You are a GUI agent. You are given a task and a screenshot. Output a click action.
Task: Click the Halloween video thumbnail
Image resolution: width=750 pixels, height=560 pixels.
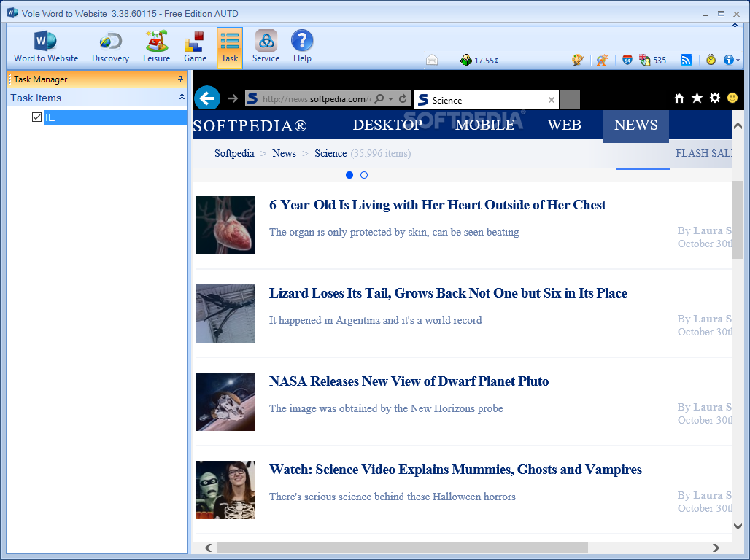[225, 490]
